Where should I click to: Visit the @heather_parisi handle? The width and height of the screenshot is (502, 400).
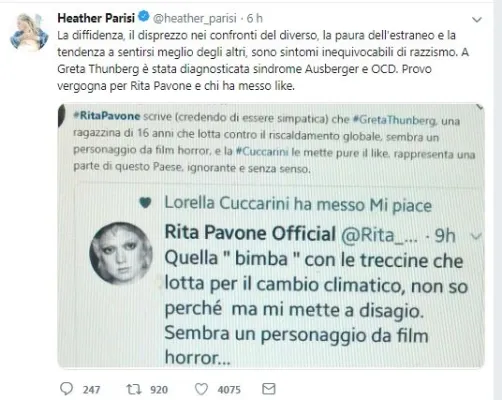195,18
